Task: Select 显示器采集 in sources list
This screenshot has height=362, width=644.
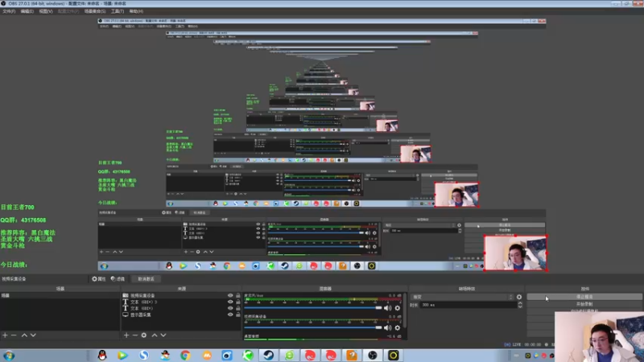Action: click(140, 315)
